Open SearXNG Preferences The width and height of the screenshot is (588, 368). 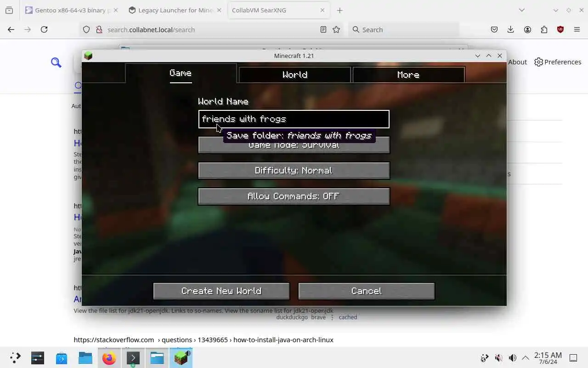tap(558, 62)
